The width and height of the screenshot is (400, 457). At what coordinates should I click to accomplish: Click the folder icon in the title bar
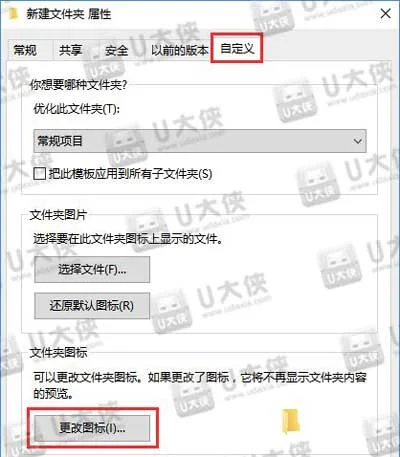coord(13,14)
